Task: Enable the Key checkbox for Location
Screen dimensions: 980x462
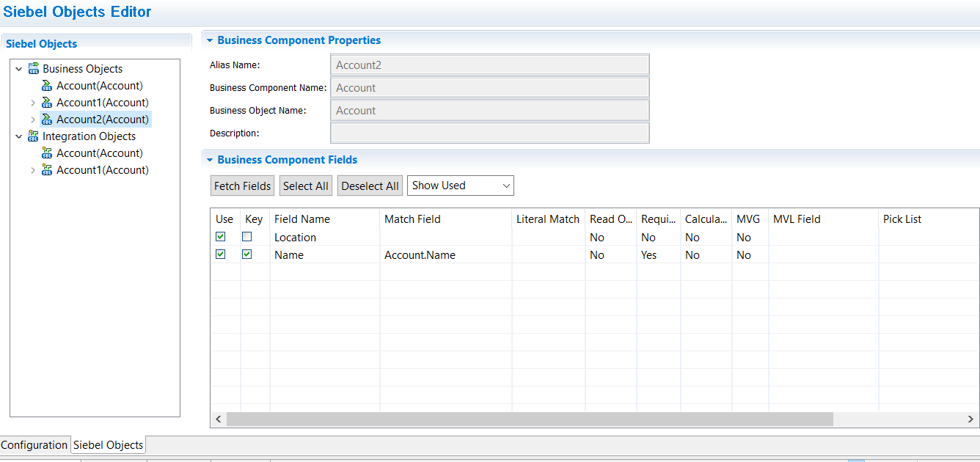Action: pyautogui.click(x=247, y=237)
